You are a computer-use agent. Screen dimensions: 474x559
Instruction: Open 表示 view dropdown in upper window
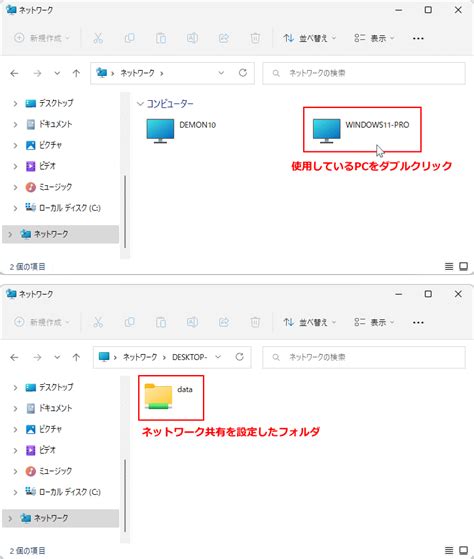click(374, 38)
